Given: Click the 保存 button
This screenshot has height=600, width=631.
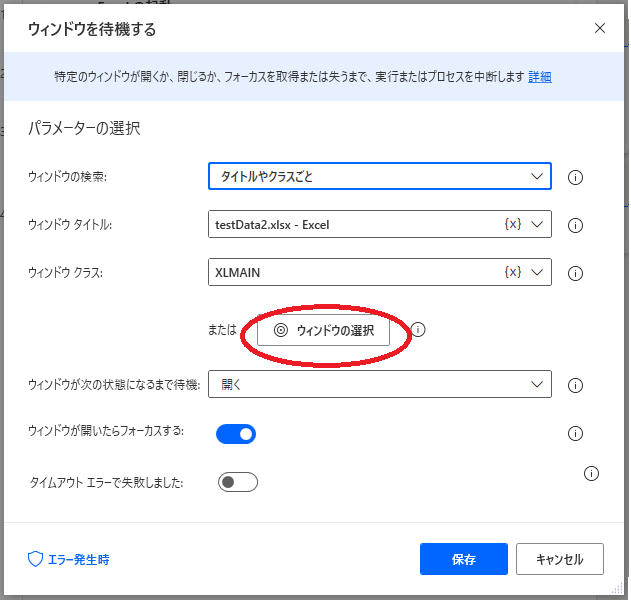Looking at the screenshot, I should [x=464, y=560].
